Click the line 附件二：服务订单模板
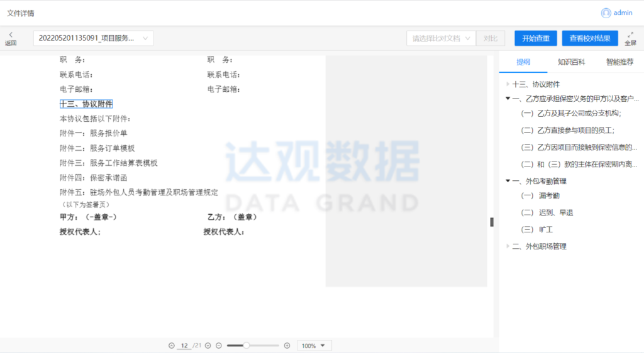 point(97,148)
